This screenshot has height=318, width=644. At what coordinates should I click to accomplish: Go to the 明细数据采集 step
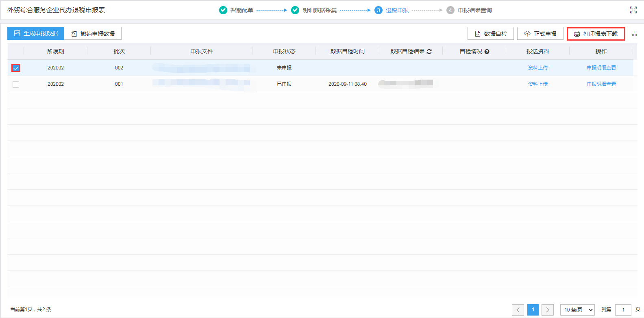pyautogui.click(x=320, y=10)
